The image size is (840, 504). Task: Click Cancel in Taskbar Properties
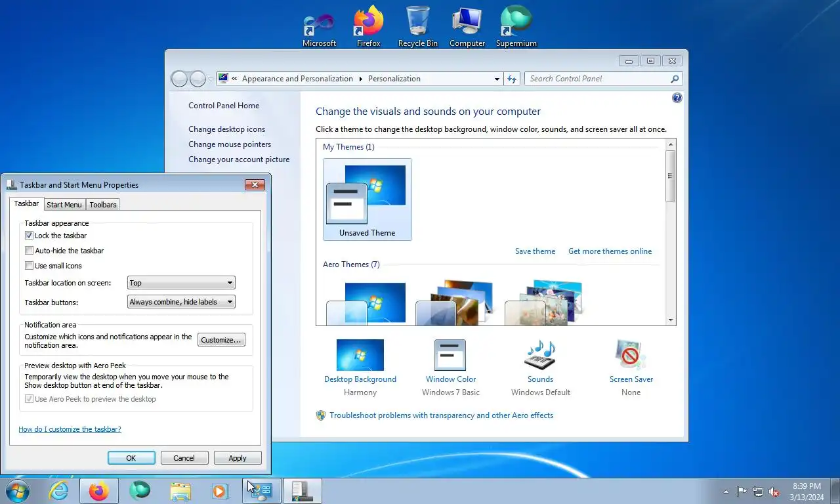pyautogui.click(x=184, y=458)
